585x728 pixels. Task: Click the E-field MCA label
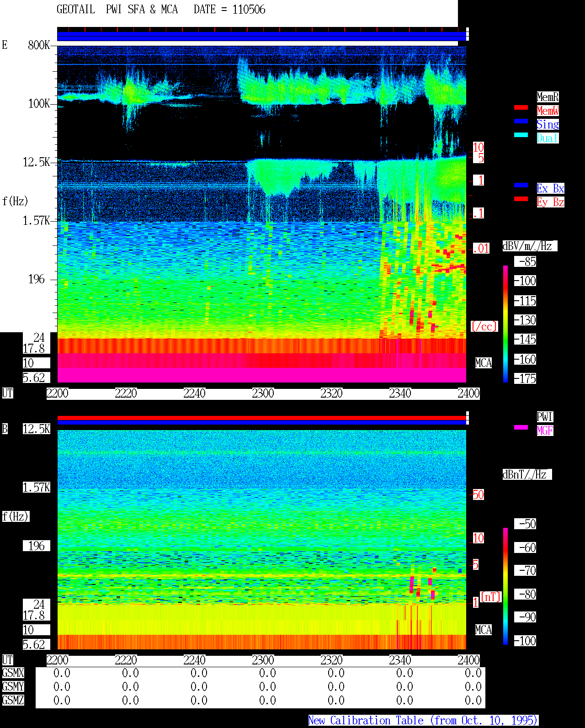(x=484, y=363)
